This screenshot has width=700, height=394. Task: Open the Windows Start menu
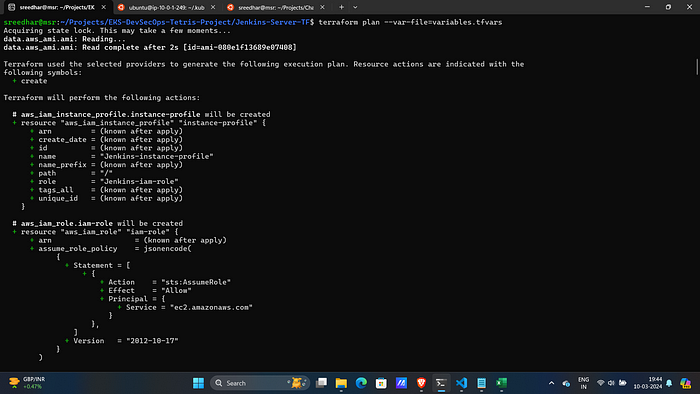coord(198,383)
